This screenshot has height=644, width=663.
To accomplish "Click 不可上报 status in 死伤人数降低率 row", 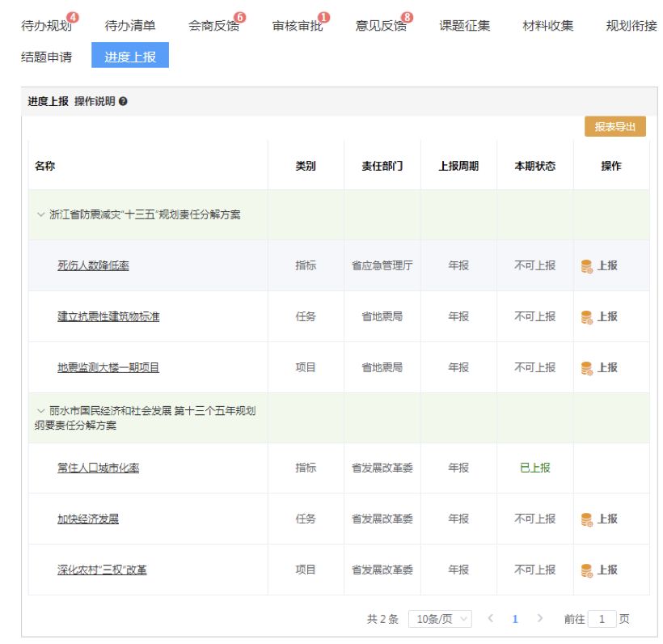I will click(535, 265).
